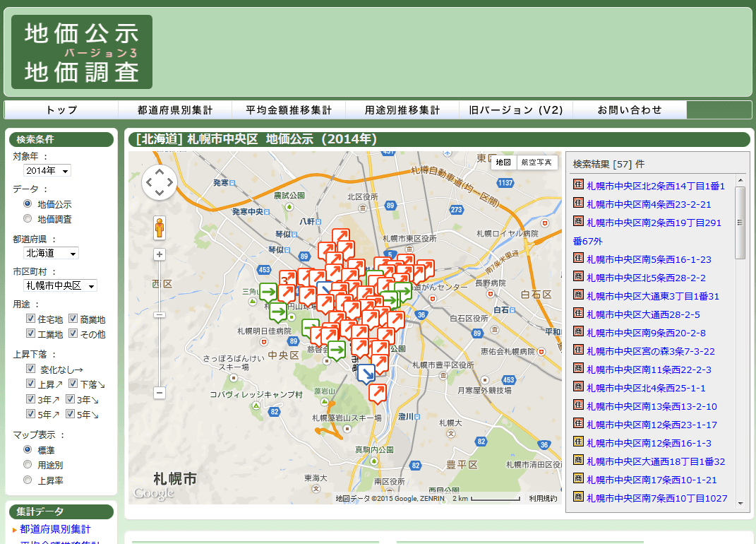Open the 南13条西13-2-10 result link
The height and width of the screenshot is (544, 756).
[652, 406]
